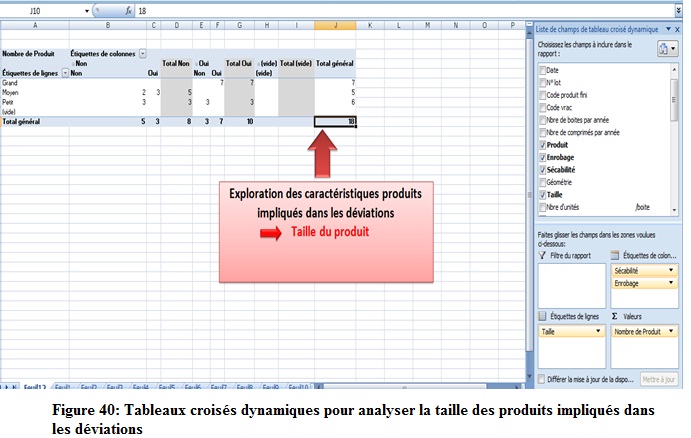The height and width of the screenshot is (438, 691).
Task: Select column header B
Action: [108, 26]
